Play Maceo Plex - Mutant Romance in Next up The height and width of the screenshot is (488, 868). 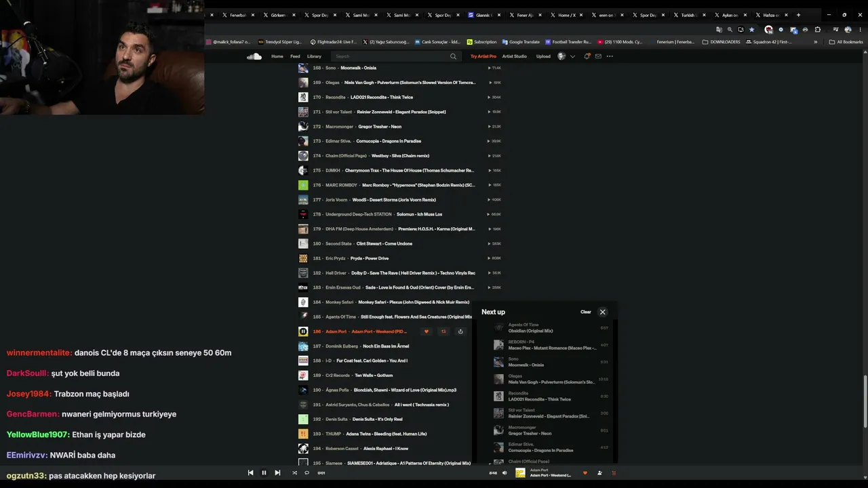[552, 348]
